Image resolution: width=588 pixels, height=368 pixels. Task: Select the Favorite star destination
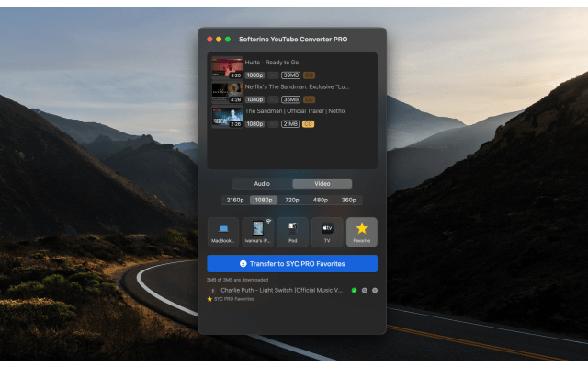tap(361, 232)
